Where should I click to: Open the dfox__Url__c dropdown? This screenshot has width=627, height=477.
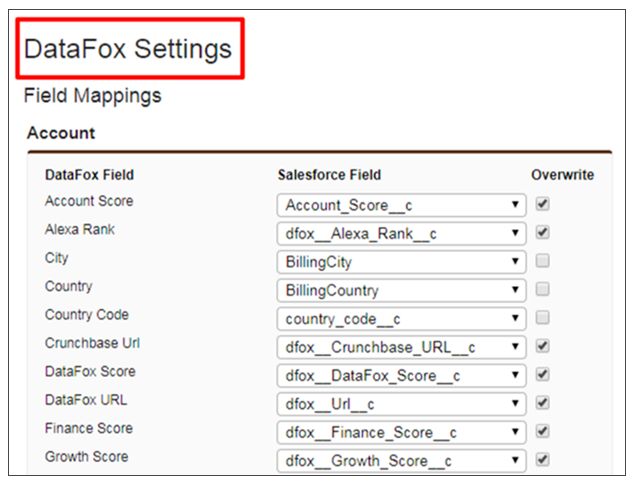tap(401, 404)
